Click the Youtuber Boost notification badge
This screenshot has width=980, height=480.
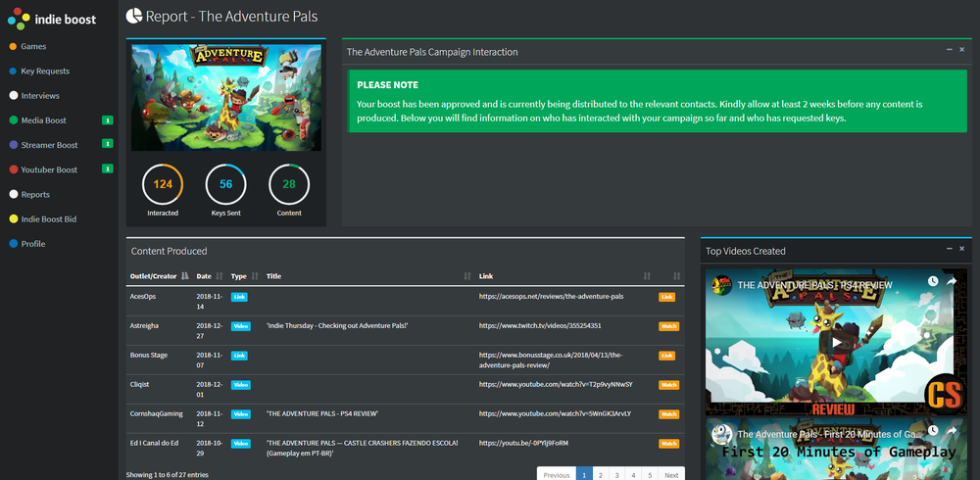click(108, 168)
